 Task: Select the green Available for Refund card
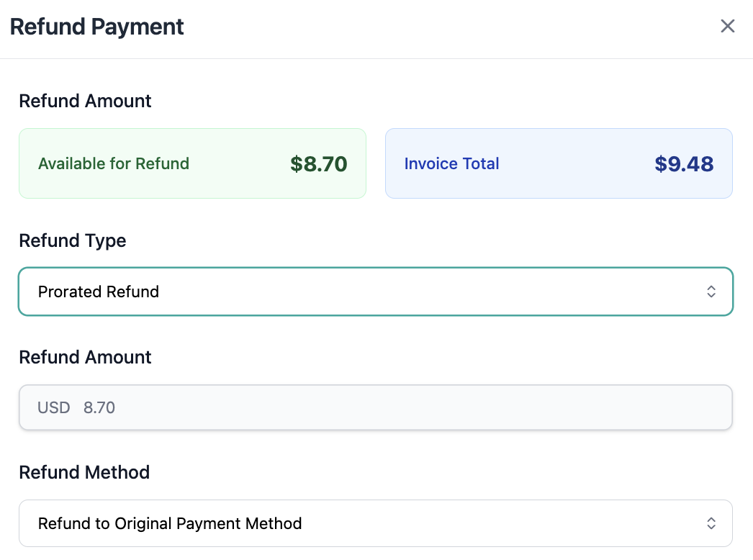(192, 163)
